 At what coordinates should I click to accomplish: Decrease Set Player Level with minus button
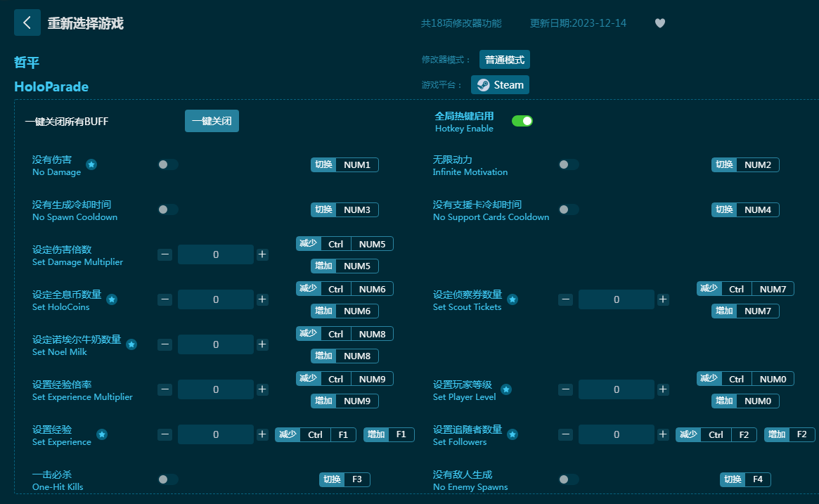(566, 389)
